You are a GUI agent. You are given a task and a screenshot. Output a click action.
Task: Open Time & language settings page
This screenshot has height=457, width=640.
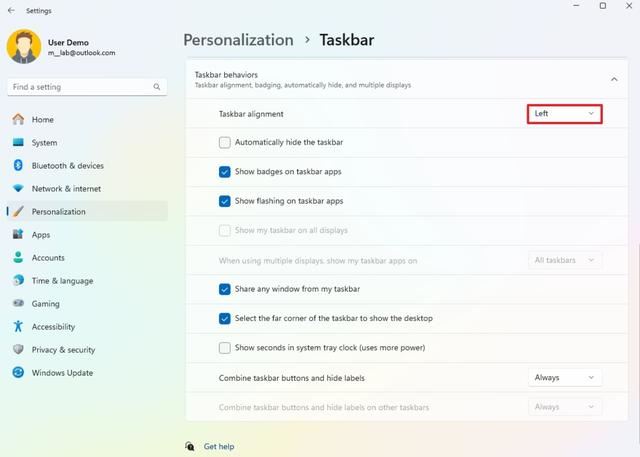(x=62, y=281)
